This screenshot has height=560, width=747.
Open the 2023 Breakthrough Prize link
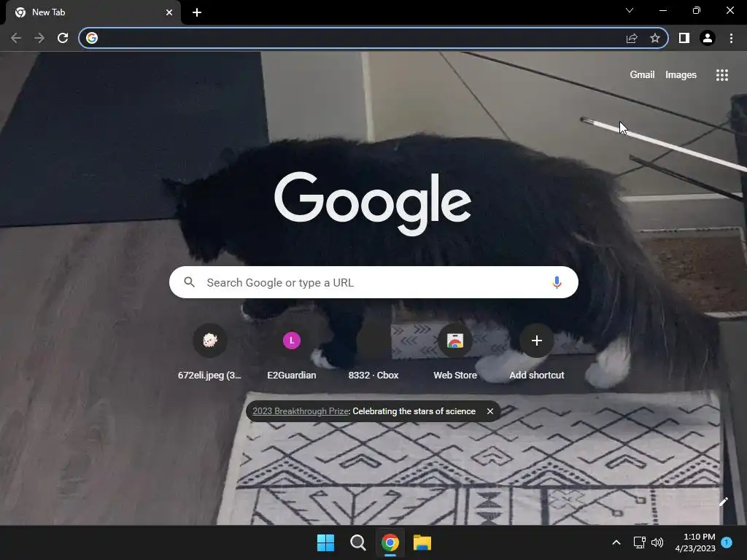(x=301, y=411)
